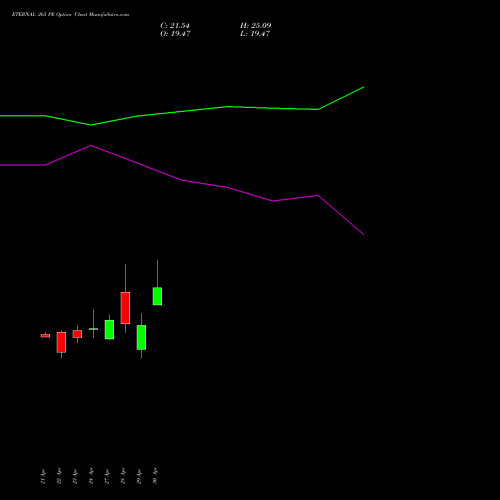Click the purple lower indicator line
Screen dimensions: 500x500
click(182, 180)
